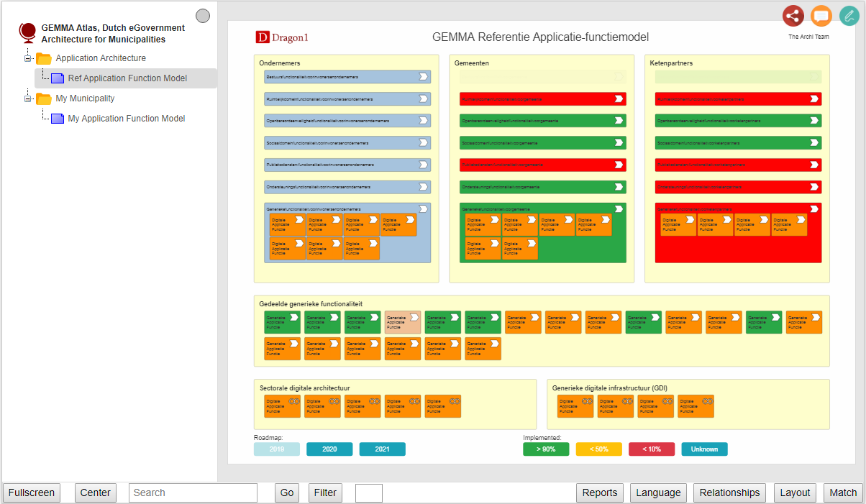
Task: Open the Filter button
Action: click(325, 492)
